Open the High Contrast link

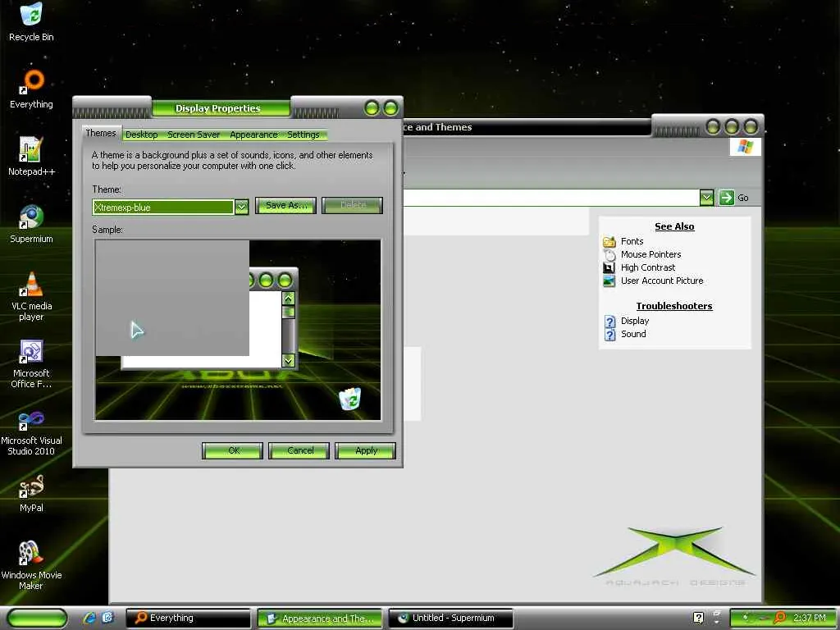(648, 267)
